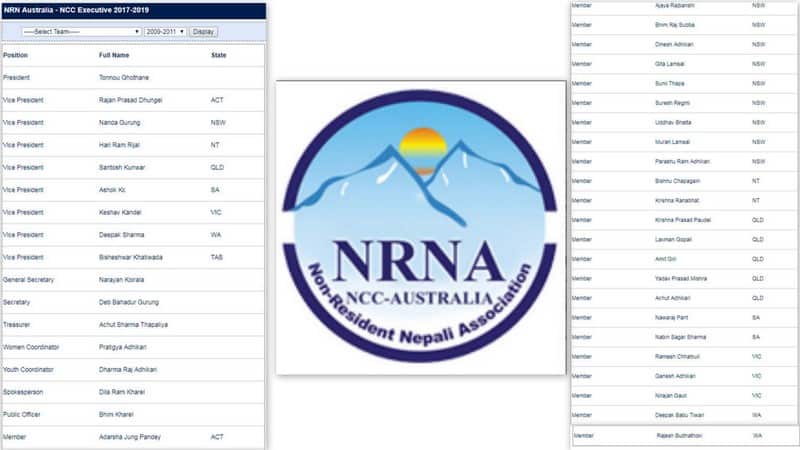Select the member name Dinesh Adhikari
The width and height of the screenshot is (800, 450).
(674, 44)
